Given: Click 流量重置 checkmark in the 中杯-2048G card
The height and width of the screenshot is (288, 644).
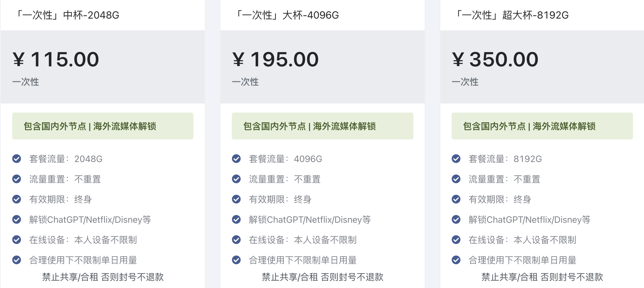Looking at the screenshot, I should pos(17,179).
